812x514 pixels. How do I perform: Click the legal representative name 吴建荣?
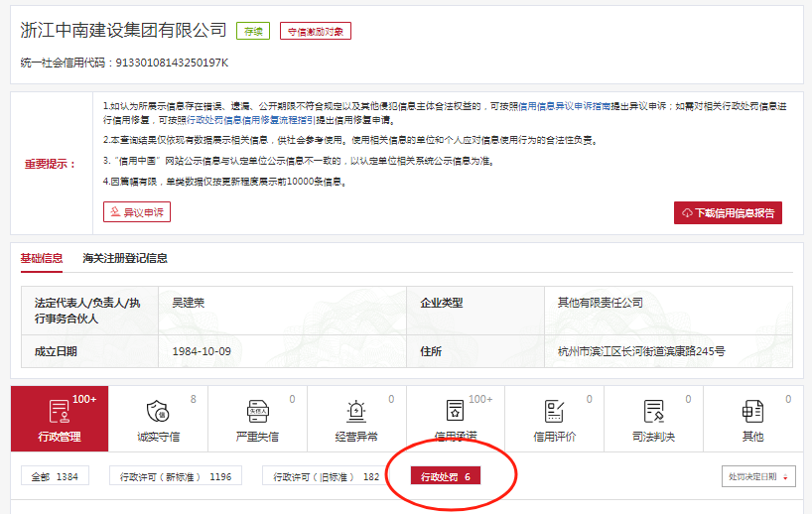click(189, 303)
